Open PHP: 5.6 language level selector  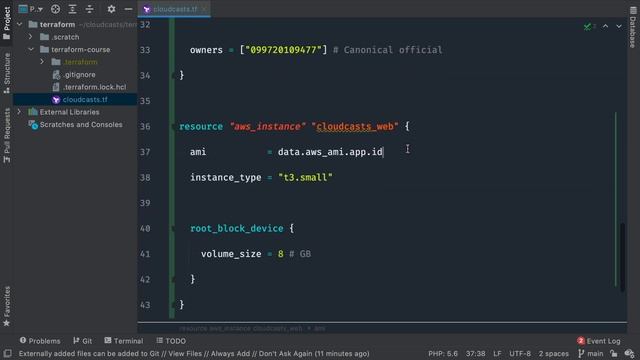(x=443, y=353)
